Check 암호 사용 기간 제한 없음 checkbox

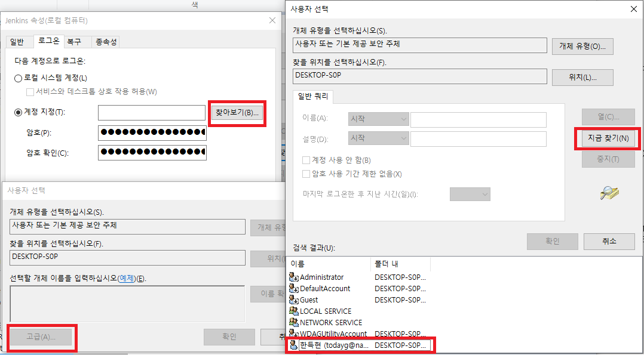click(x=306, y=174)
